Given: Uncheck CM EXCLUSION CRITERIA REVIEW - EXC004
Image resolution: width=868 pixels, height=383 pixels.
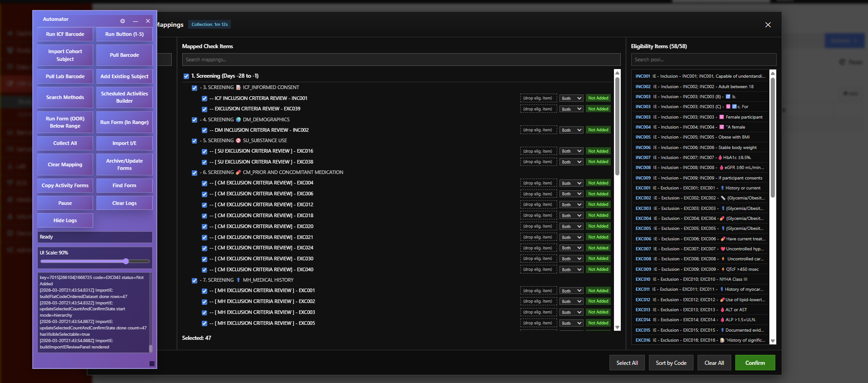Looking at the screenshot, I should (x=205, y=183).
